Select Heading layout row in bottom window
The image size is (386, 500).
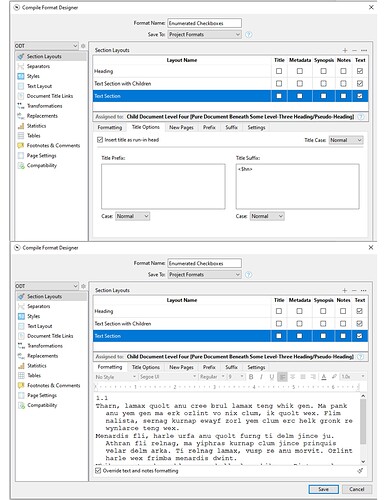tap(230, 311)
